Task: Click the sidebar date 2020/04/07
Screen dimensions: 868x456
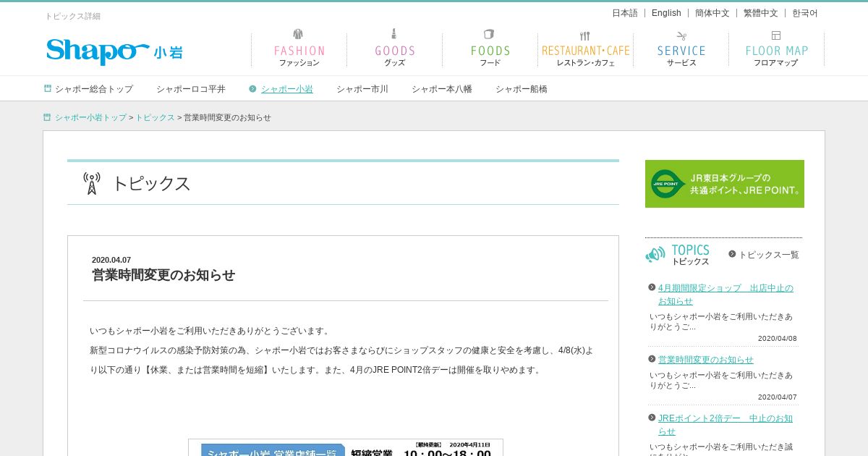Action: click(778, 397)
